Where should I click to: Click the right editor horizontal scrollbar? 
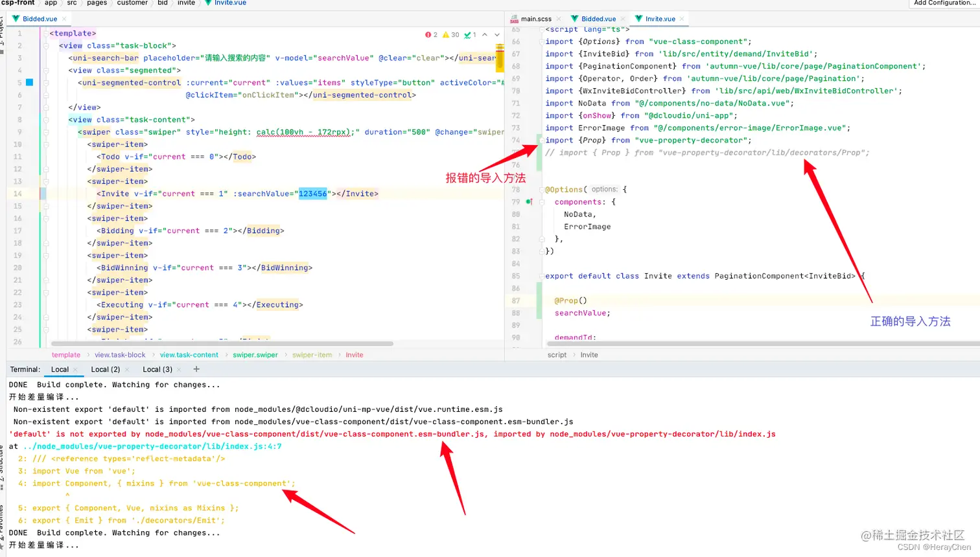[762, 344]
